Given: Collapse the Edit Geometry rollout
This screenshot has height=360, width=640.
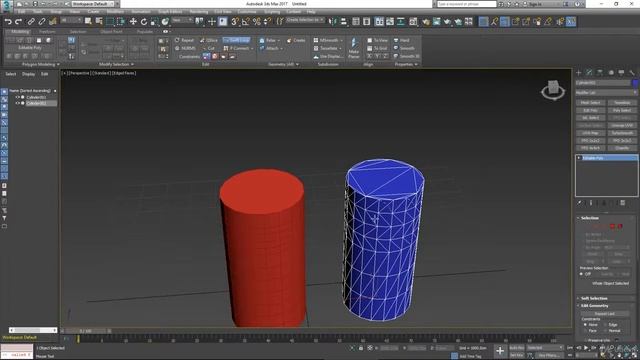Looking at the screenshot, I should [594, 306].
